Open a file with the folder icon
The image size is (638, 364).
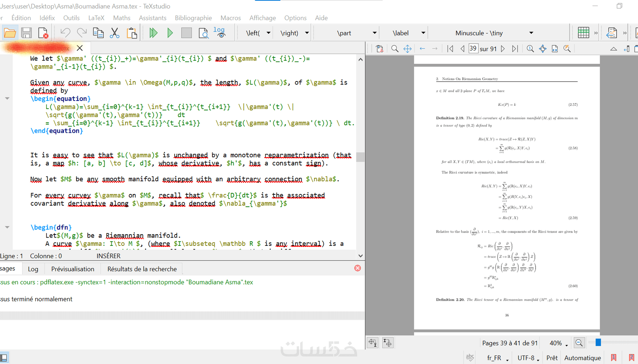pos(10,33)
